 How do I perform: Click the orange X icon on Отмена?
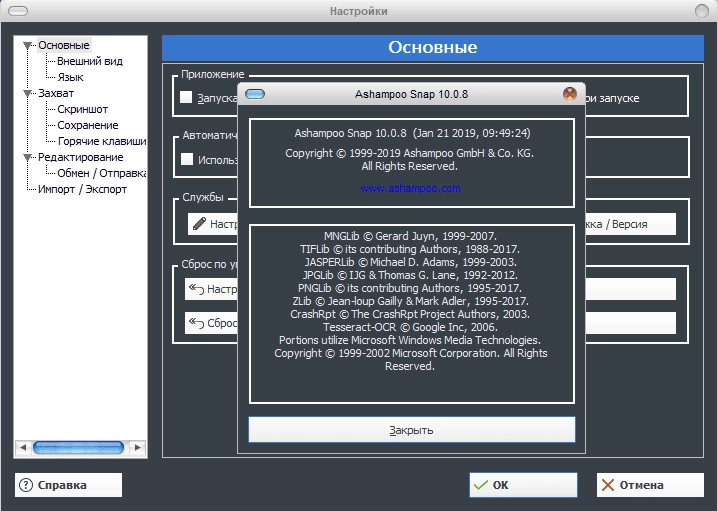tap(608, 485)
